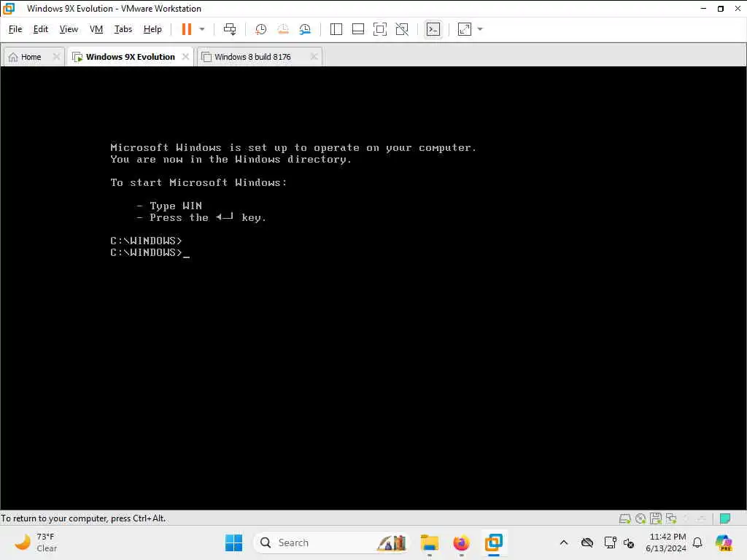
Task: Click the network adapter status icon
Action: (x=671, y=518)
